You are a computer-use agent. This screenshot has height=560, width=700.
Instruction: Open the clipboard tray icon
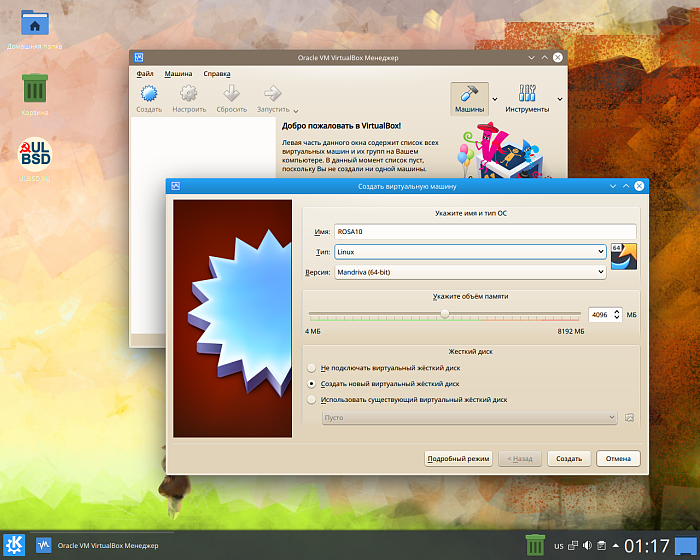tap(601, 545)
